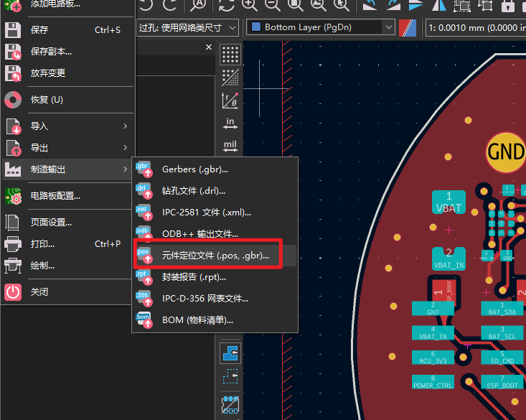Image resolution: width=526 pixels, height=420 pixels.
Task: Click the yellow GND pad on the board
Action: point(506,152)
